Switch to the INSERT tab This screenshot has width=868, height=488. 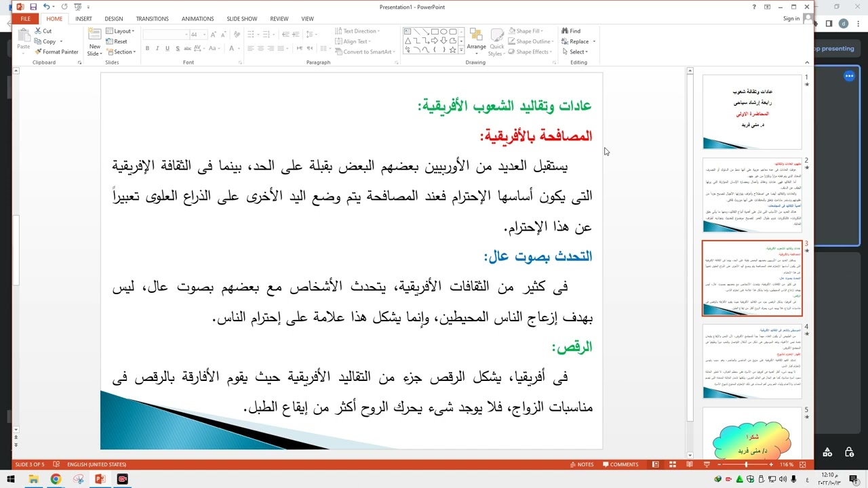(x=83, y=19)
